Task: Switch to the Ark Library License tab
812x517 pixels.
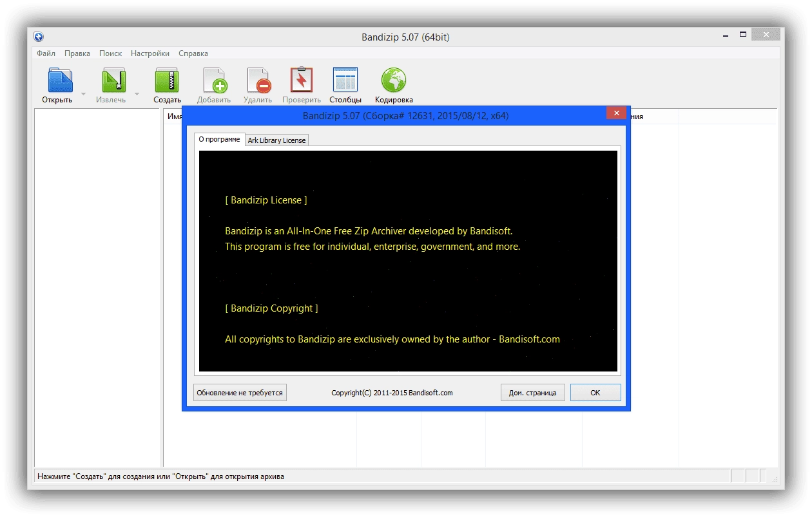Action: point(276,140)
